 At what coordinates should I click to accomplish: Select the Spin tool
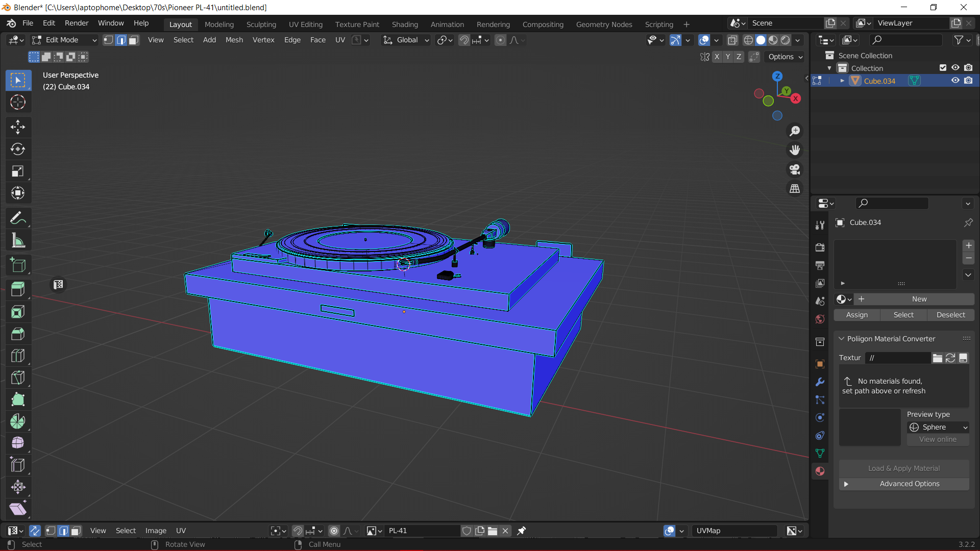18,421
